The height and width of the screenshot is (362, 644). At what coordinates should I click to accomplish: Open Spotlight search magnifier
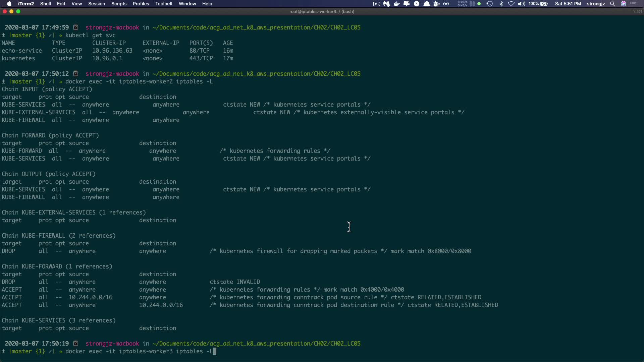coord(612,4)
